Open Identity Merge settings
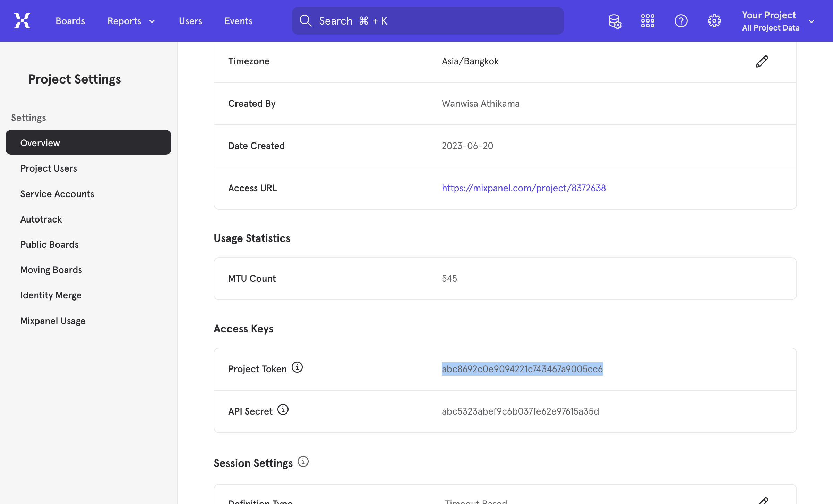 click(x=51, y=295)
